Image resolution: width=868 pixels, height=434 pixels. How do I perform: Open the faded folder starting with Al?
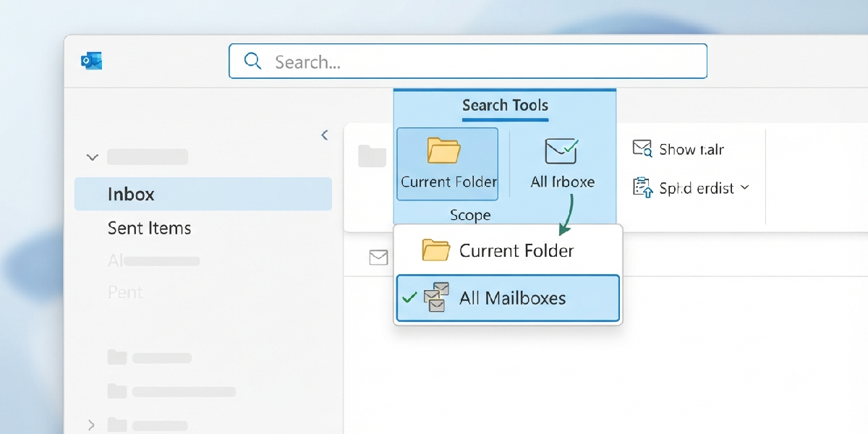153,260
